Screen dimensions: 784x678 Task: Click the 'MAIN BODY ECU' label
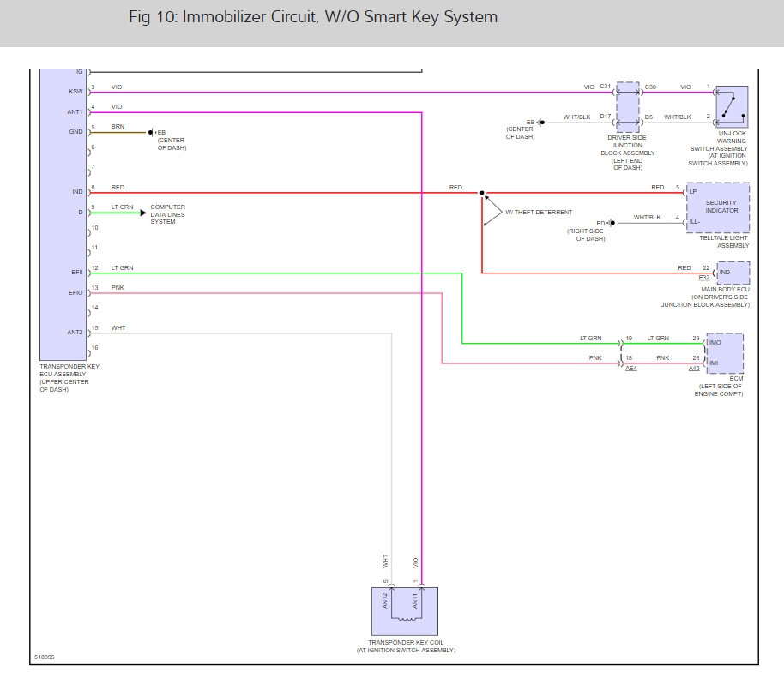point(725,290)
